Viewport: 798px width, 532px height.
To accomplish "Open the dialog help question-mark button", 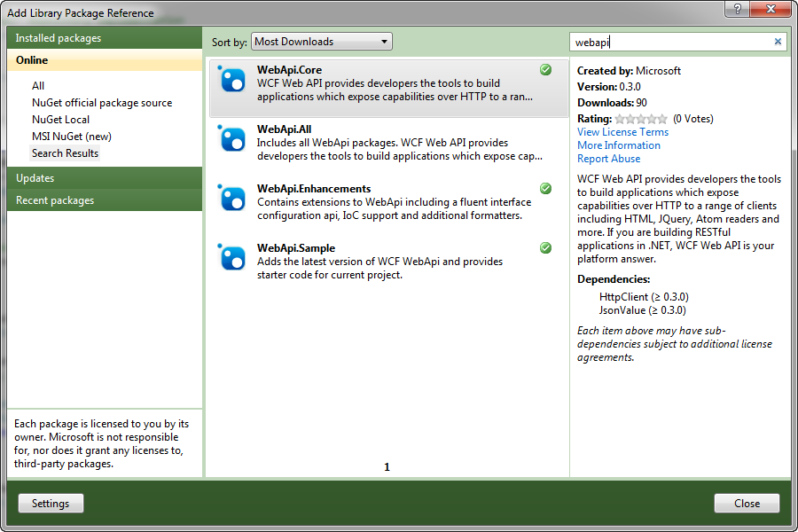I will 738,9.
